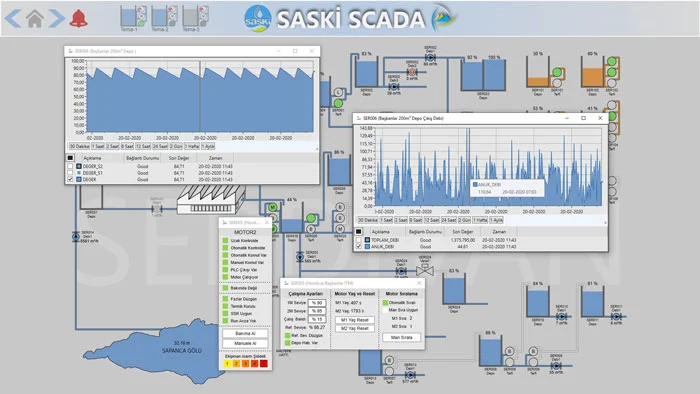Select 24 Saat range in level chart window

tap(160, 146)
